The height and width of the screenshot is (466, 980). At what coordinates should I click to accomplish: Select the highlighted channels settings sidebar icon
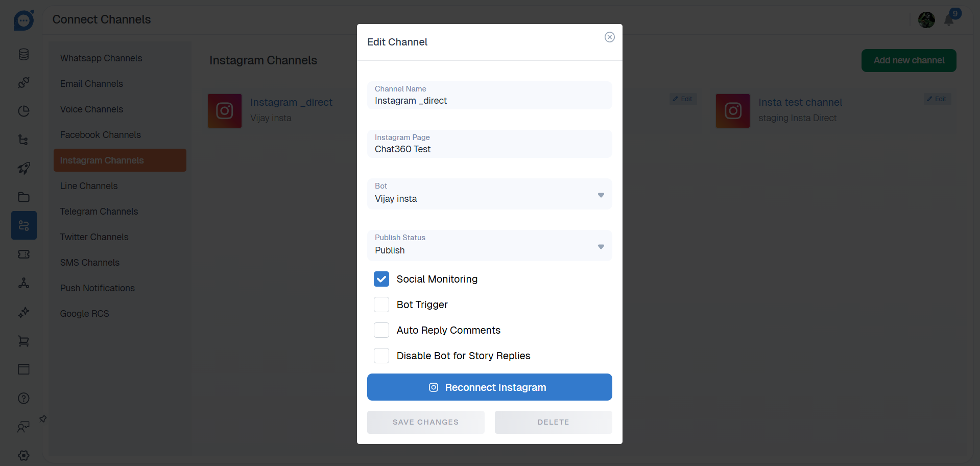click(x=24, y=225)
